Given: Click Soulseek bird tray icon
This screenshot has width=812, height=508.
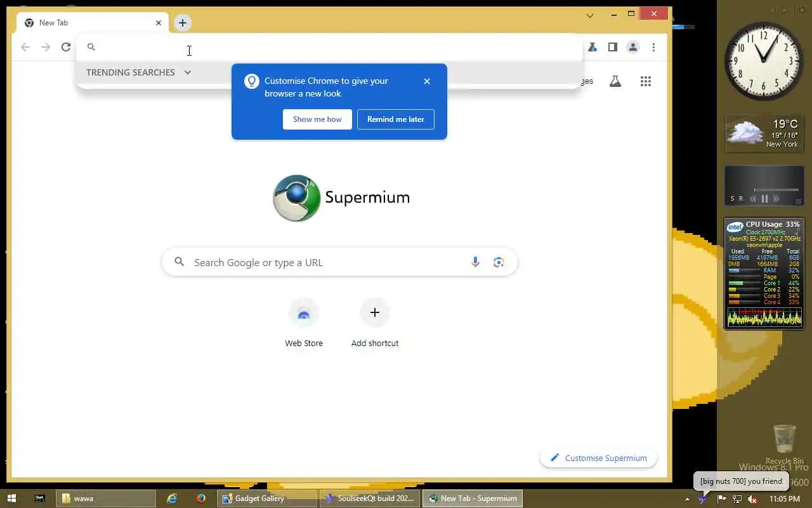Looking at the screenshot, I should click(x=703, y=499).
